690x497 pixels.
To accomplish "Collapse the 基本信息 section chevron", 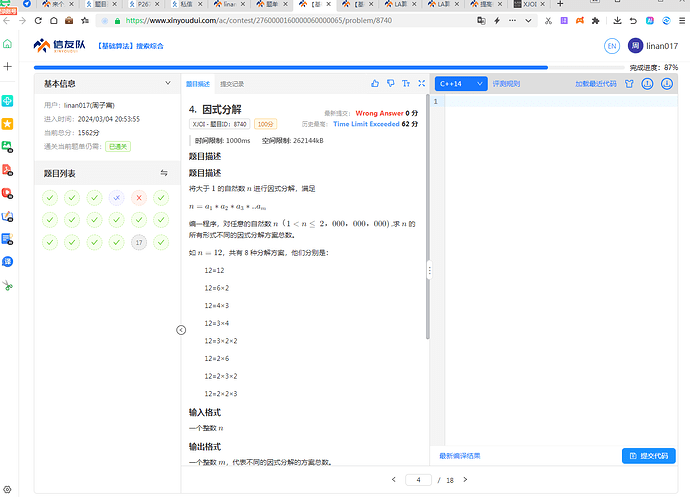I will 168,83.
